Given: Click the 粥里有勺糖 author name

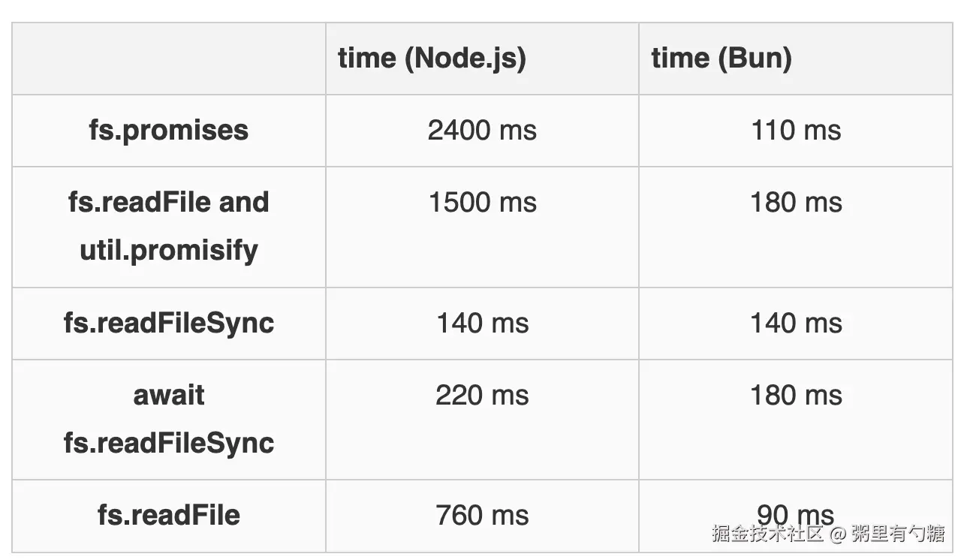Looking at the screenshot, I should tap(898, 534).
